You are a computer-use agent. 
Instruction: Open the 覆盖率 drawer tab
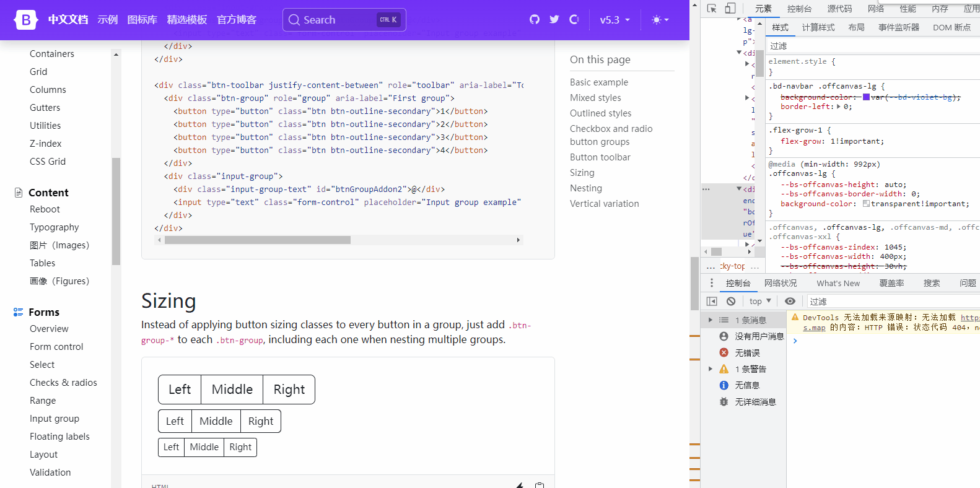[891, 283]
